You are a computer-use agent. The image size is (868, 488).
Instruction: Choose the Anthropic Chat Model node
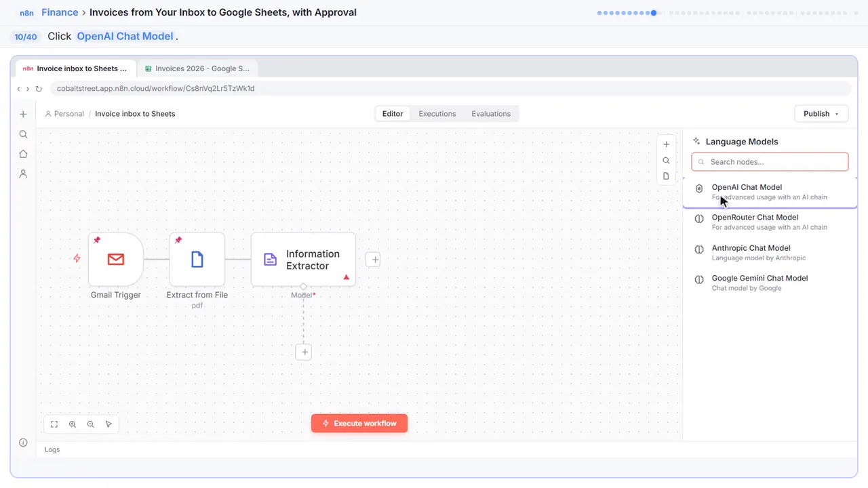pyautogui.click(x=770, y=253)
